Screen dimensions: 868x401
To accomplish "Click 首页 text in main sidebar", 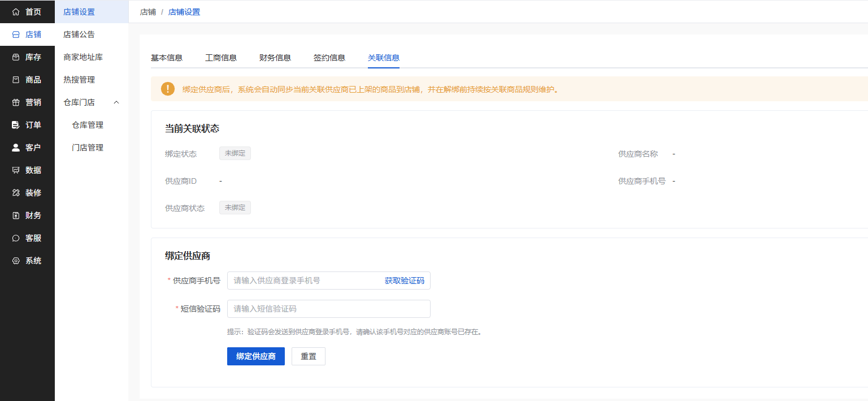I will click(x=33, y=12).
